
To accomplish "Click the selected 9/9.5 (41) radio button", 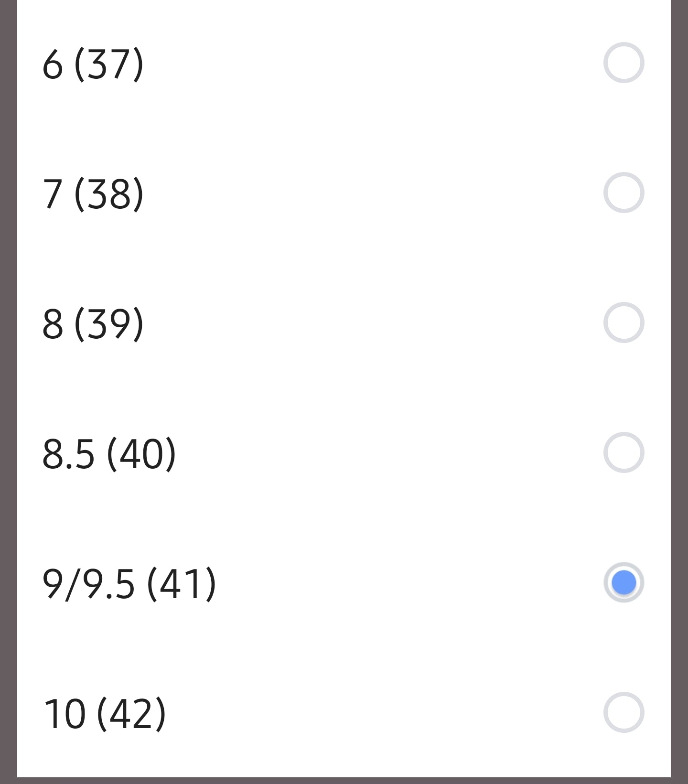I will (623, 582).
